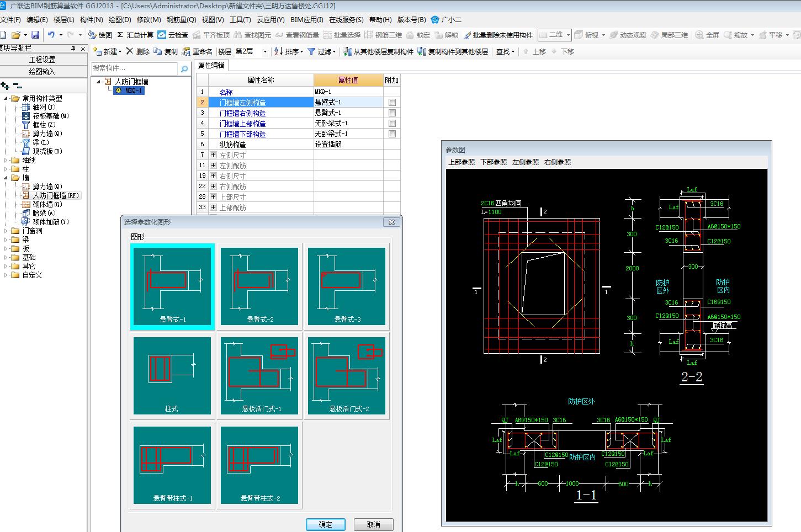This screenshot has height=532, width=801.
Task: Click the 复制 copy component icon
Action: pos(158,51)
